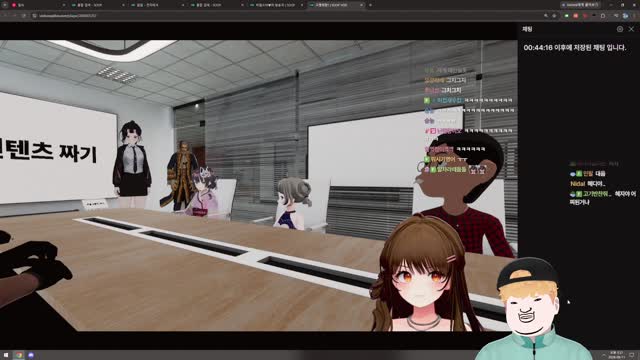Image resolution: width=640 pixels, height=360 pixels.
Task: Open the Windows Start menu
Action: click(6, 356)
